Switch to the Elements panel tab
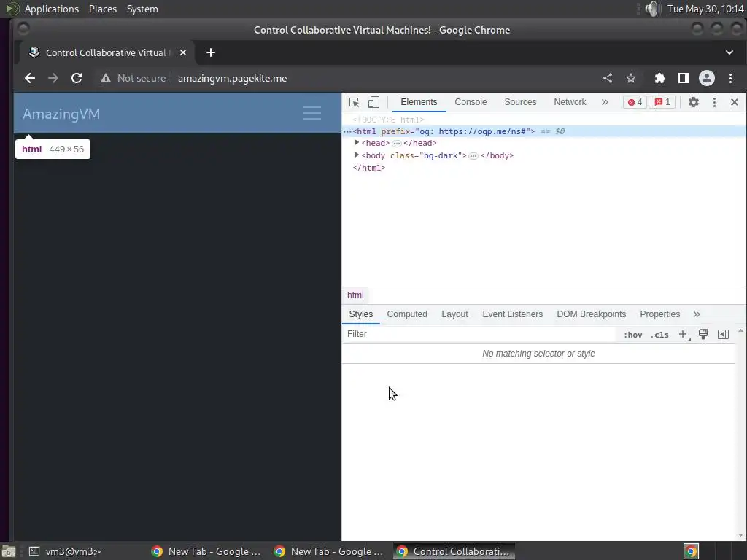 (419, 102)
